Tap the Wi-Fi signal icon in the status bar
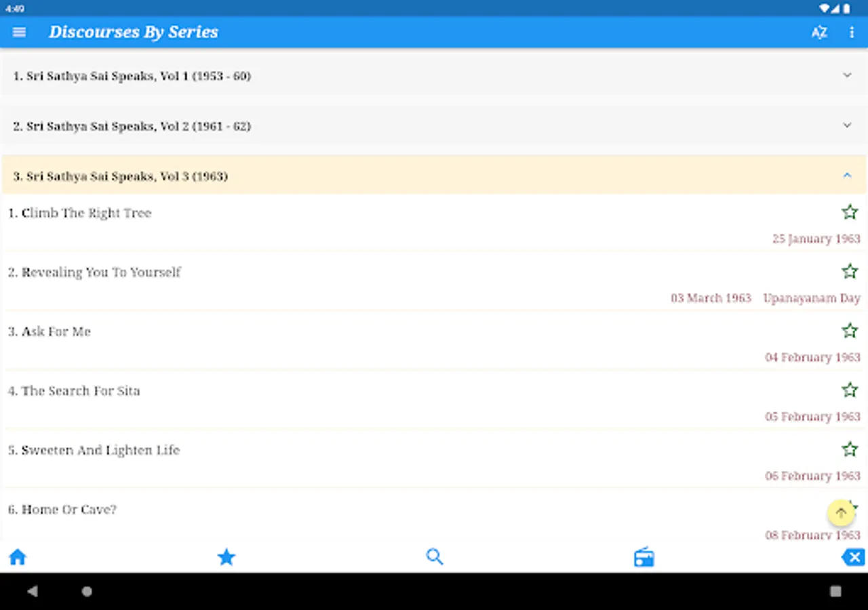The width and height of the screenshot is (868, 610). coord(825,9)
